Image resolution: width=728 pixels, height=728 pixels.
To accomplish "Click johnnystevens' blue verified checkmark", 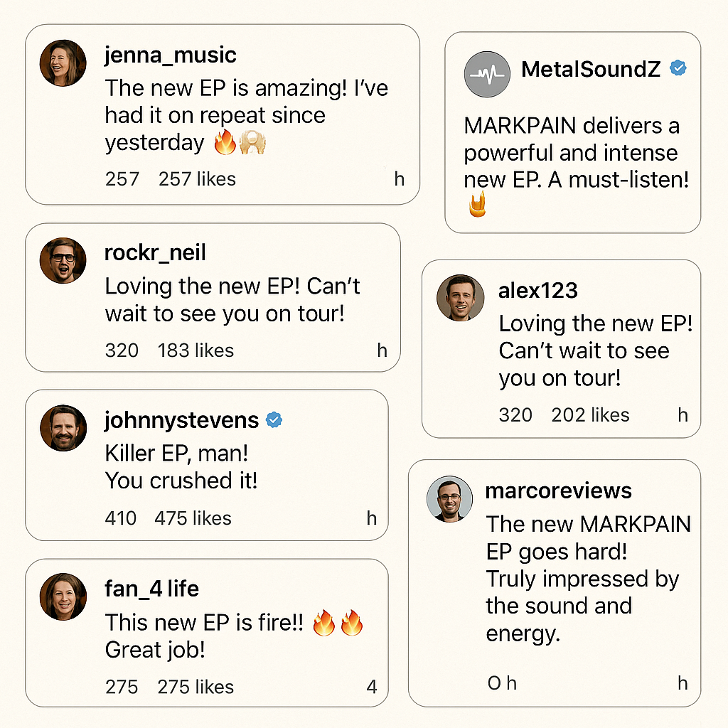I will pos(274,420).
